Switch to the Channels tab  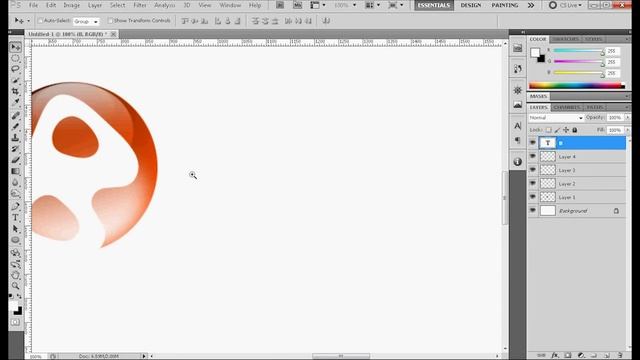[567, 107]
